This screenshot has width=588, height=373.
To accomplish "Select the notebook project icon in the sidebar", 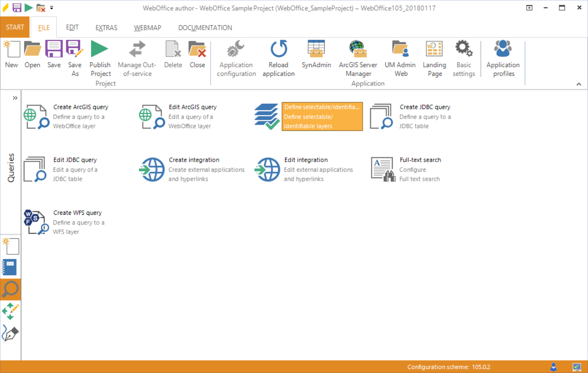I will click(10, 267).
